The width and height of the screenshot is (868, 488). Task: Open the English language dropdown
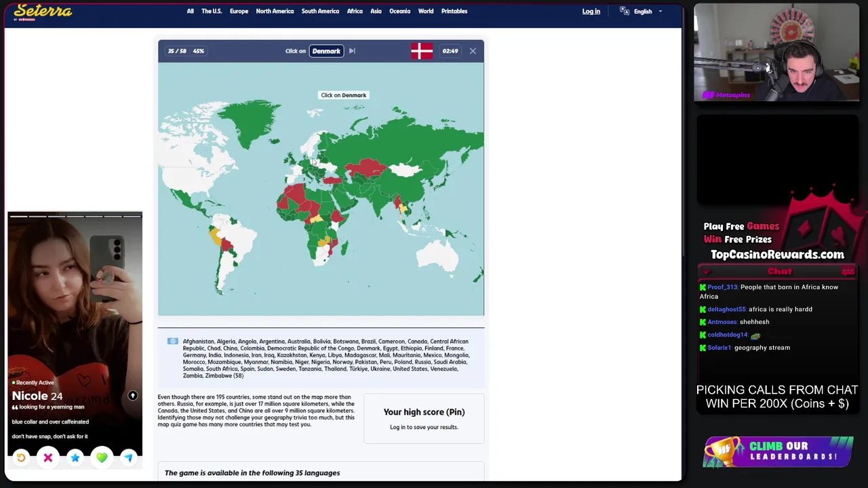[648, 12]
